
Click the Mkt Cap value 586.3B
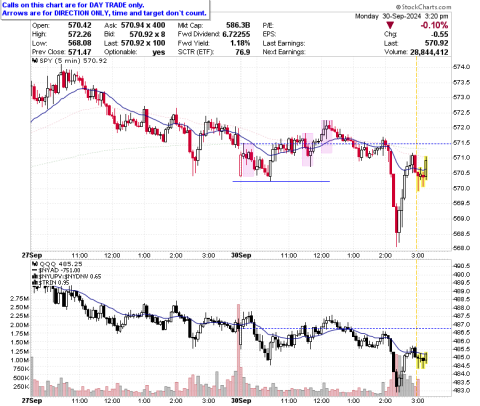click(238, 25)
